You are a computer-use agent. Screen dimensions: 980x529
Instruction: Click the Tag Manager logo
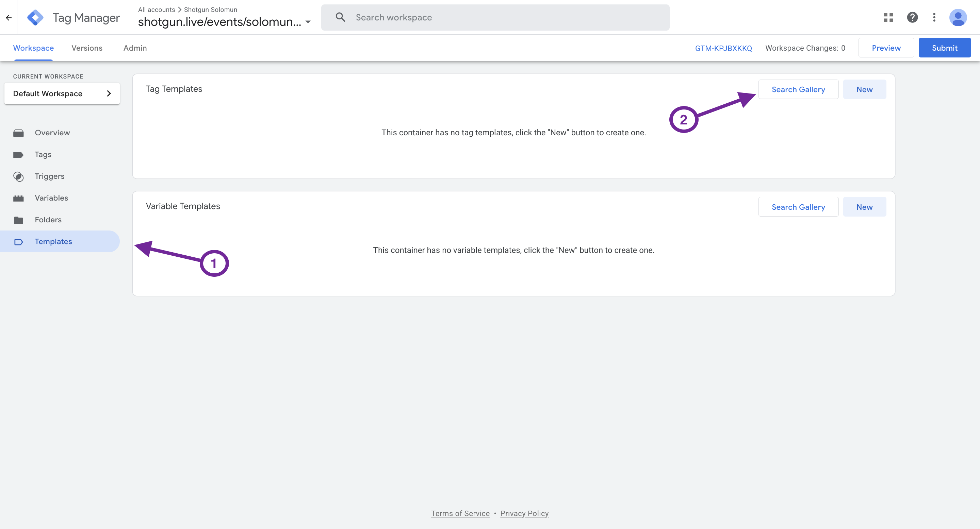[35, 17]
